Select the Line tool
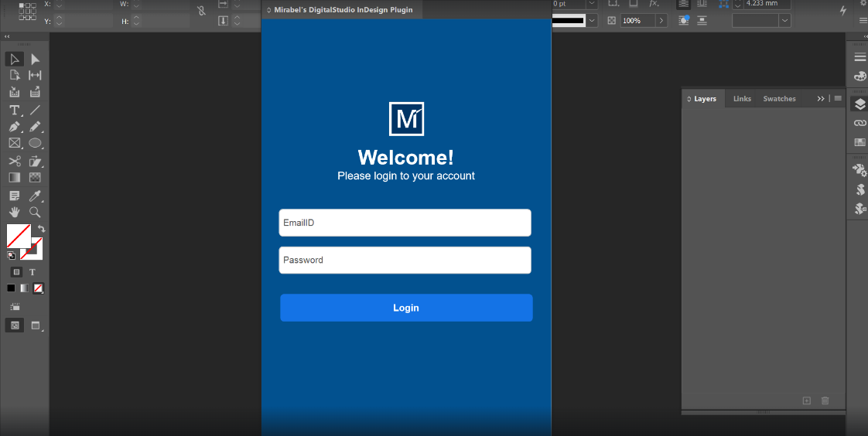 pyautogui.click(x=35, y=110)
